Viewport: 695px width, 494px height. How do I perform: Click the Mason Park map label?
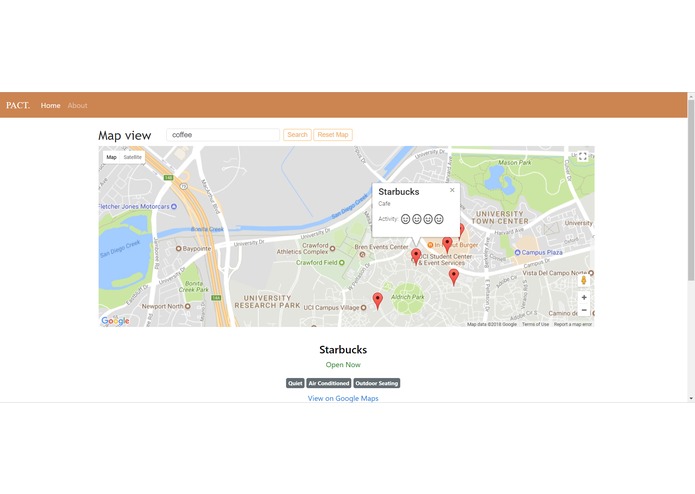515,163
